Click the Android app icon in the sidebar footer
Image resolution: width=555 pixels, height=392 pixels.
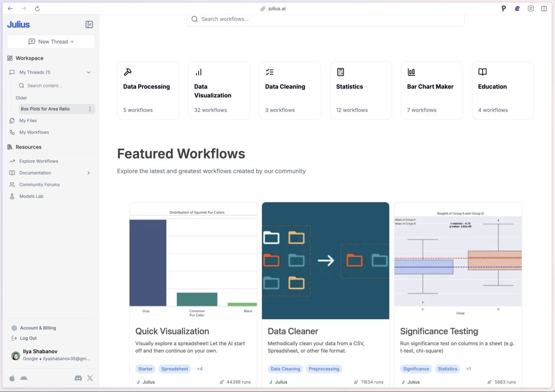[24, 378]
